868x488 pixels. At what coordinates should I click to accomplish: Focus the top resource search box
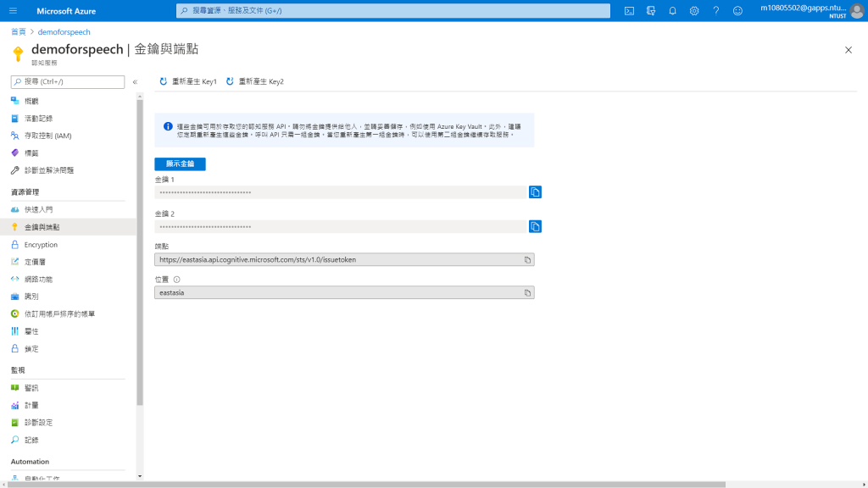point(393,10)
